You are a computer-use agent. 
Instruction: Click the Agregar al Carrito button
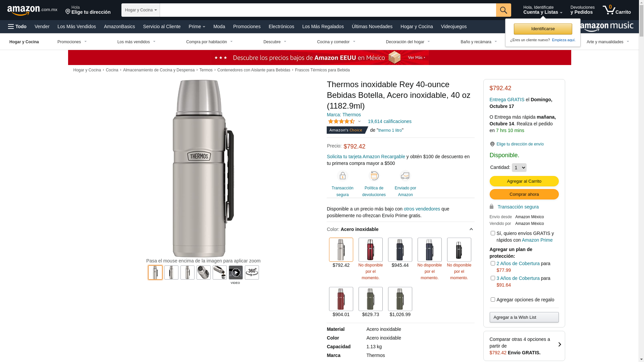pyautogui.click(x=524, y=181)
